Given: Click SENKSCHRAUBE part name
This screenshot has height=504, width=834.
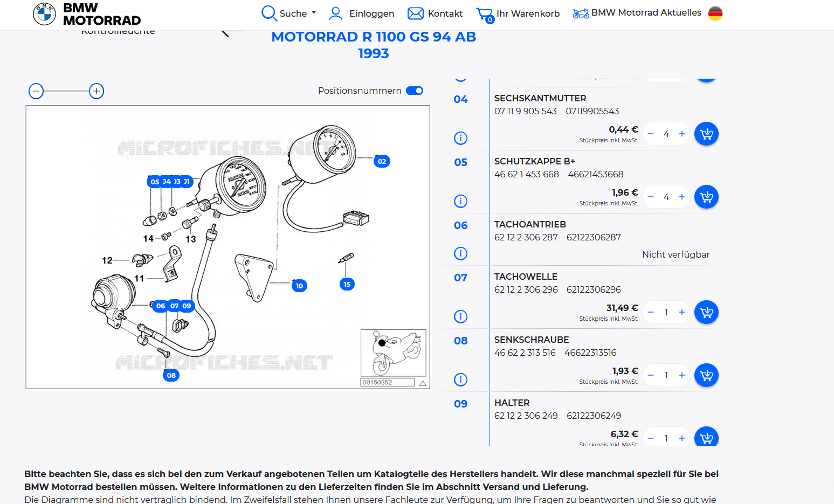Looking at the screenshot, I should point(532,340).
